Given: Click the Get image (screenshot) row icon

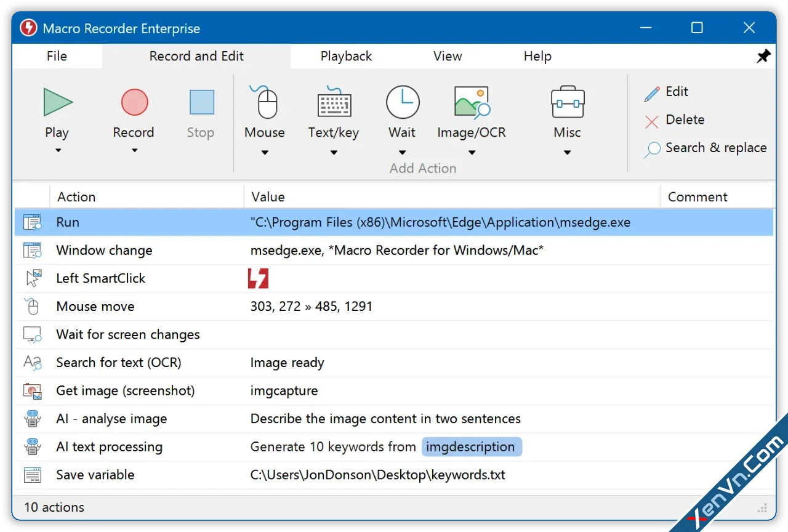Looking at the screenshot, I should click(32, 391).
